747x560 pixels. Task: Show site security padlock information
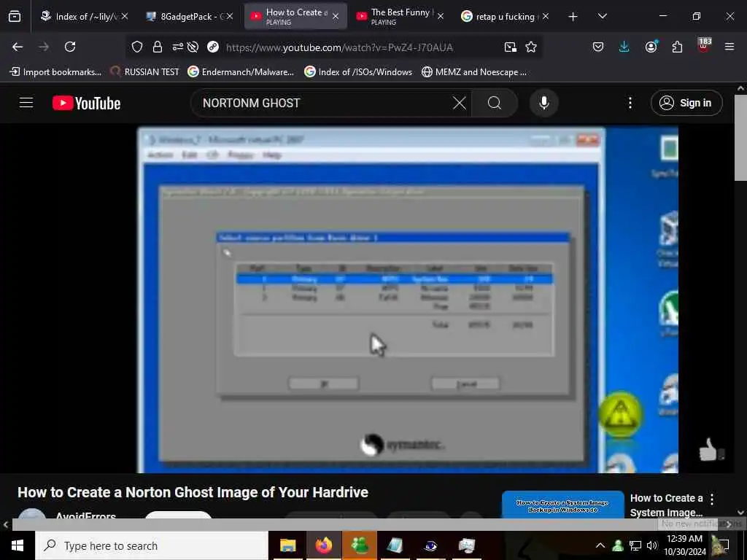(158, 47)
